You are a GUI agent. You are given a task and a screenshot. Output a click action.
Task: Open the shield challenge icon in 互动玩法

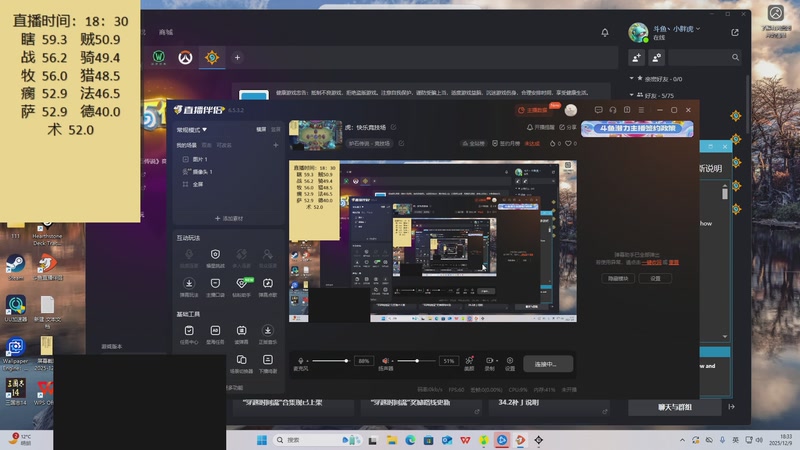215,254
